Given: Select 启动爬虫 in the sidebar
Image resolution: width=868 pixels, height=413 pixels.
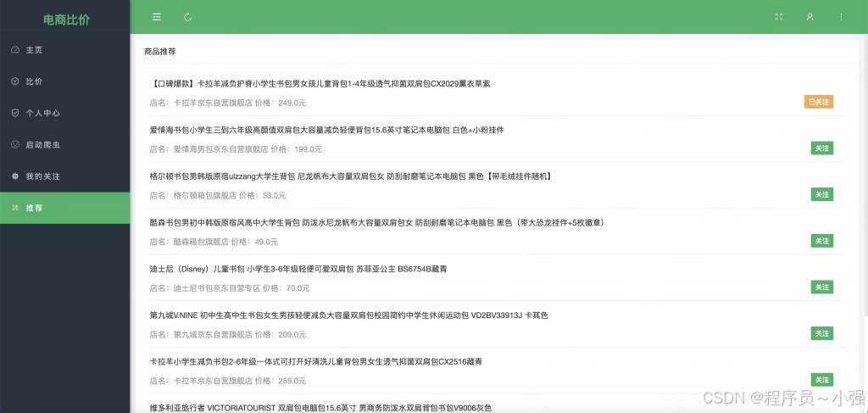Looking at the screenshot, I should coord(64,144).
